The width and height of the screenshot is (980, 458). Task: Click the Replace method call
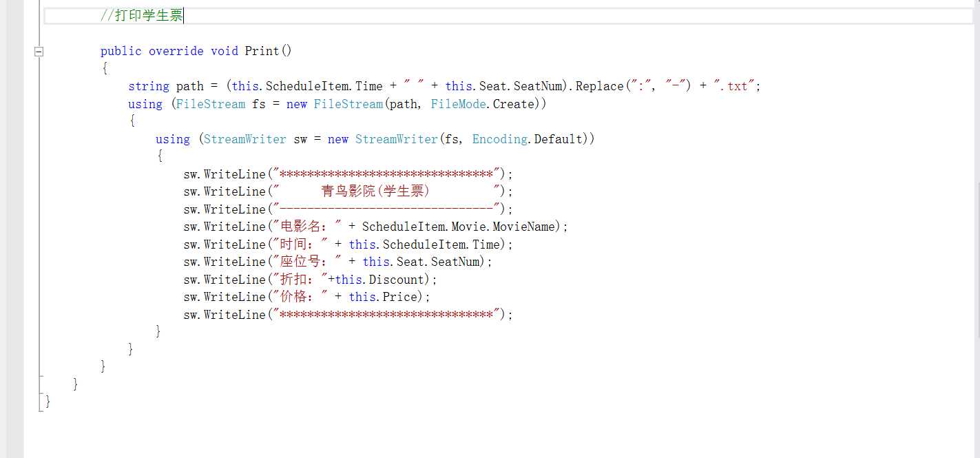point(599,86)
